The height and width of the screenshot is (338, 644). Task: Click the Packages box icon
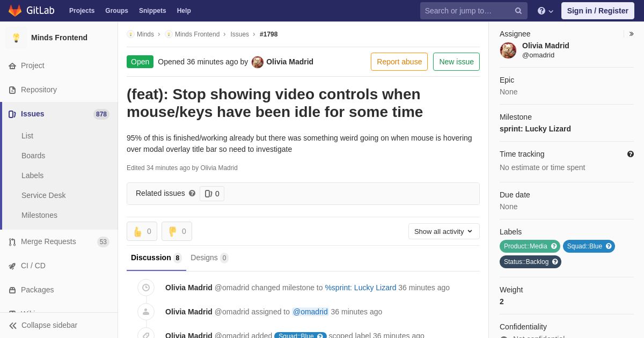click(12, 290)
